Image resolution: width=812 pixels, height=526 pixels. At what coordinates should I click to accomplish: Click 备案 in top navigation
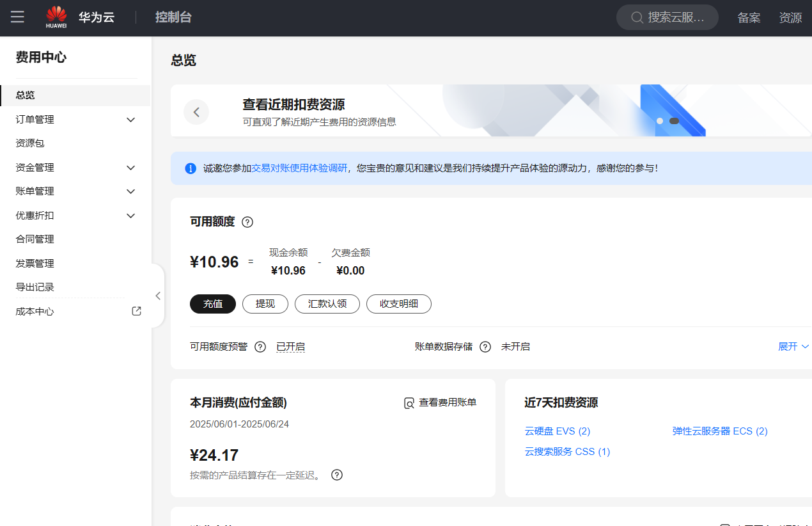point(749,18)
